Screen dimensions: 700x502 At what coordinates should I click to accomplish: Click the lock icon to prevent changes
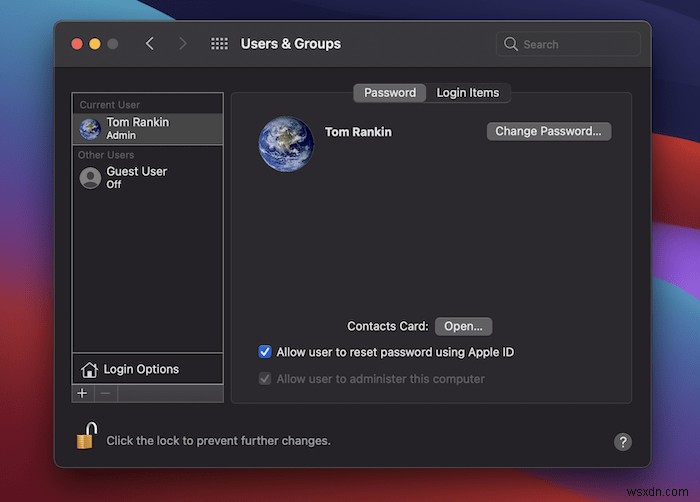click(x=87, y=435)
